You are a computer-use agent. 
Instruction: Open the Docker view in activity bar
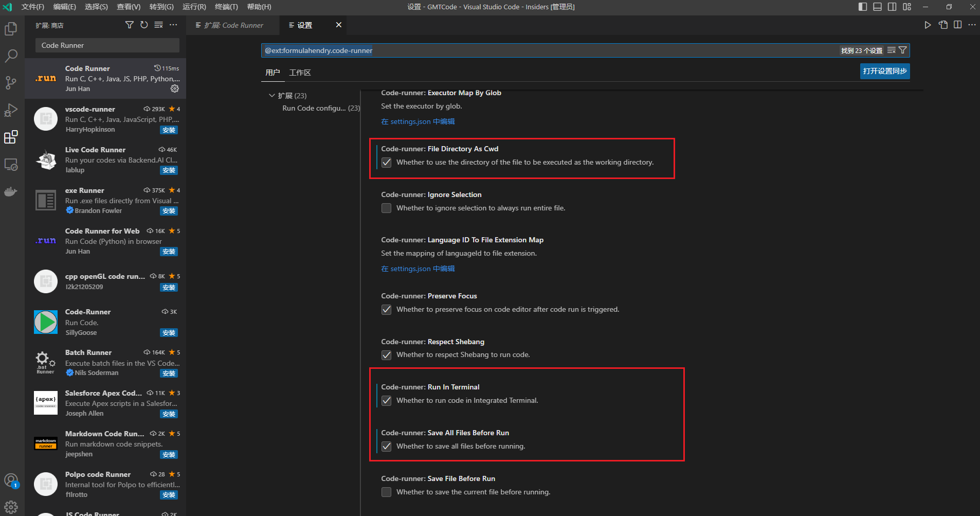click(x=11, y=192)
